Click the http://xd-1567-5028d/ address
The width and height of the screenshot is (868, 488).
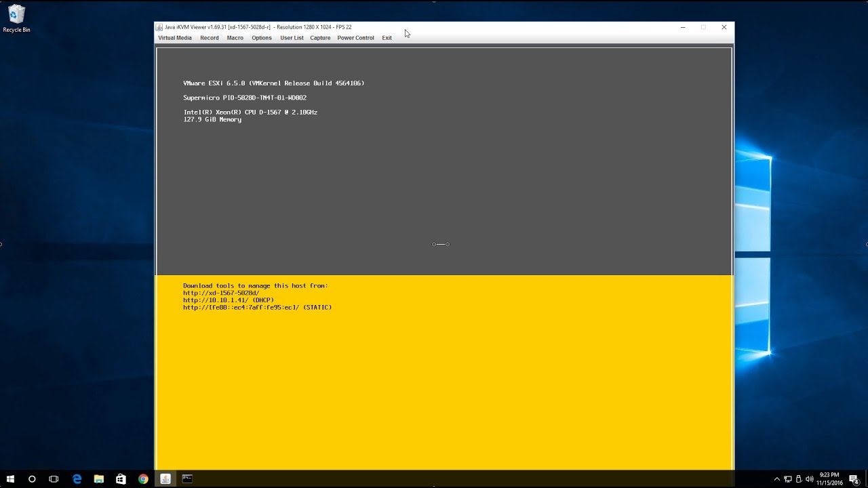coord(221,293)
